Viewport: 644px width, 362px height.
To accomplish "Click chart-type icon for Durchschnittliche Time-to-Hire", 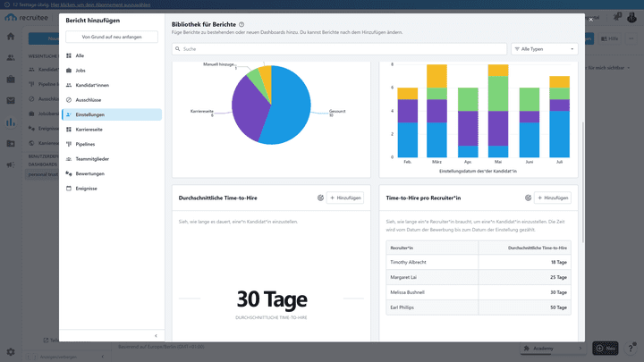I will 320,198.
